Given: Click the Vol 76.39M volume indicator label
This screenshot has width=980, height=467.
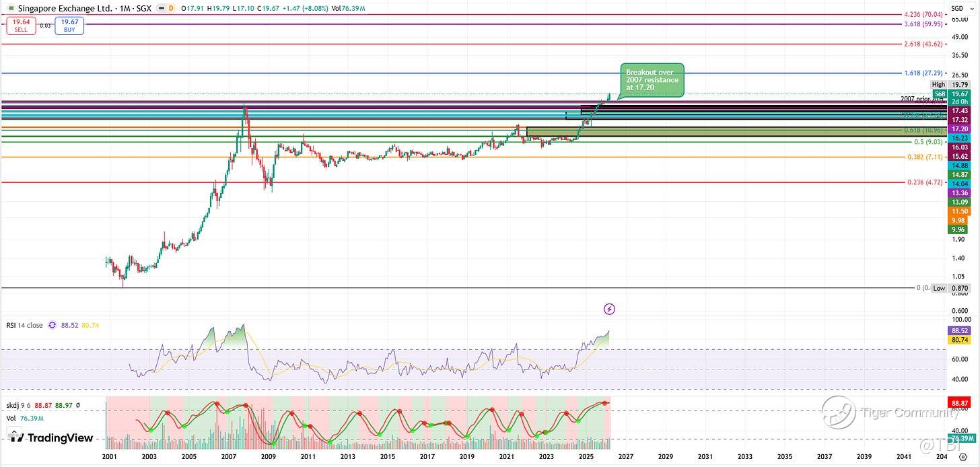Looking at the screenshot, I should coord(24,417).
